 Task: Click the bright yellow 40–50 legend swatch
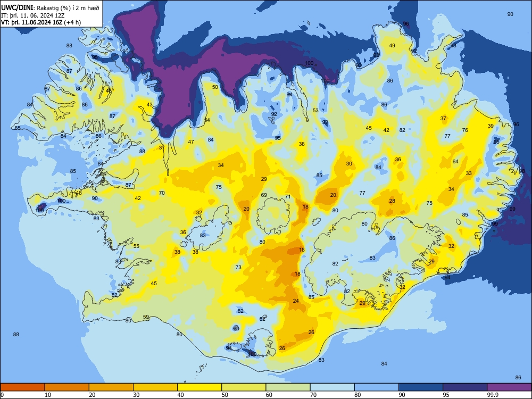[199, 387]
